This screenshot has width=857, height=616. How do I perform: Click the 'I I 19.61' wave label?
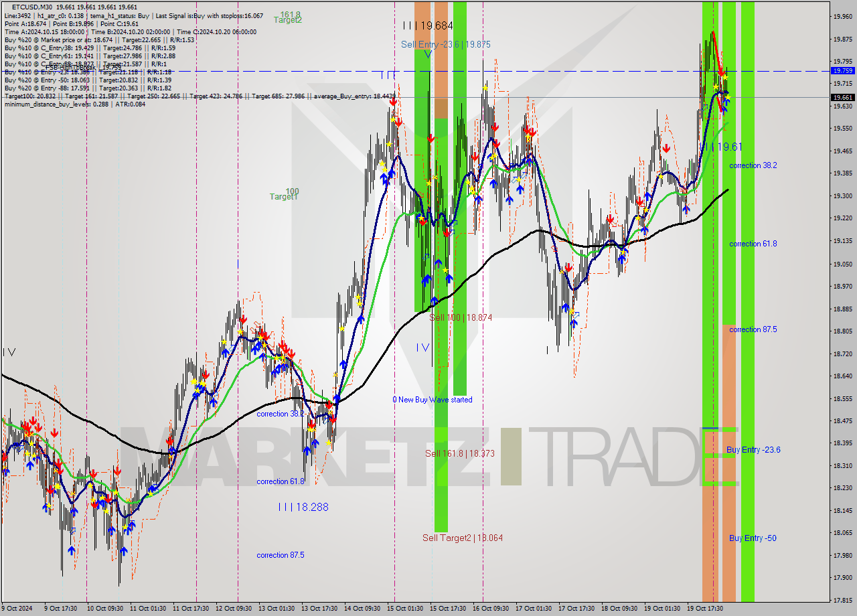[x=721, y=147]
